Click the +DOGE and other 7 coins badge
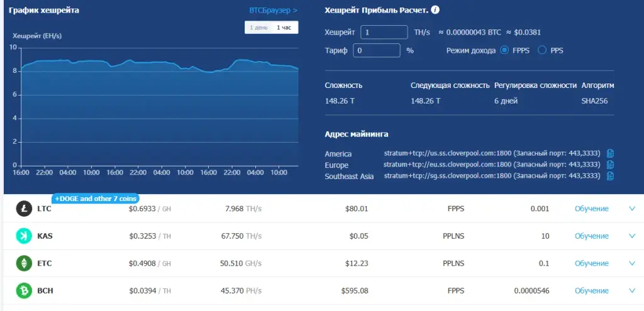 (x=96, y=199)
